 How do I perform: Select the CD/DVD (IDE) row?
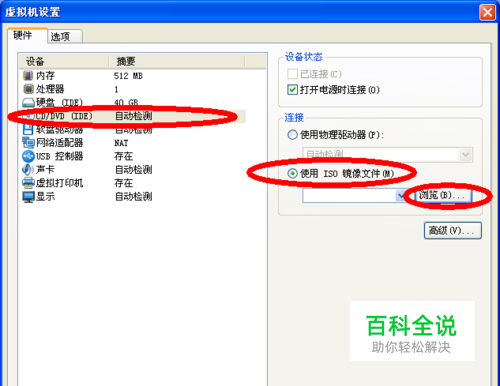(132, 116)
